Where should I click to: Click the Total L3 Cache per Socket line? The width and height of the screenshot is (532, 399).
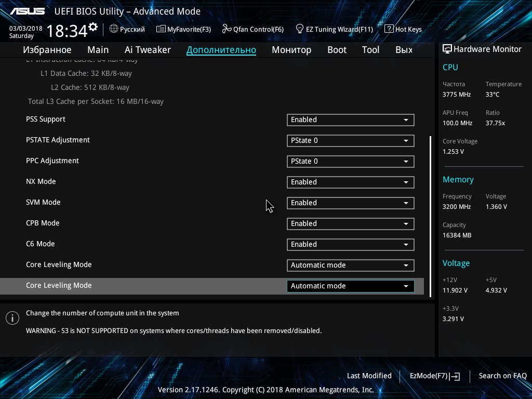click(96, 101)
